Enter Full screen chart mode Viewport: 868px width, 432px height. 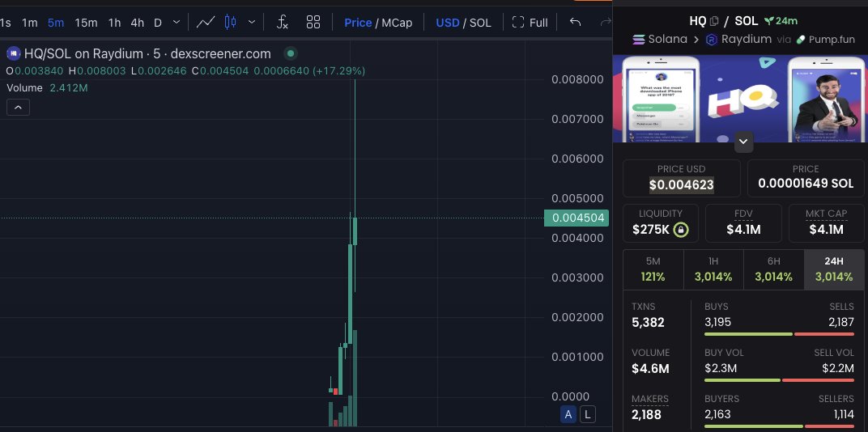(530, 23)
